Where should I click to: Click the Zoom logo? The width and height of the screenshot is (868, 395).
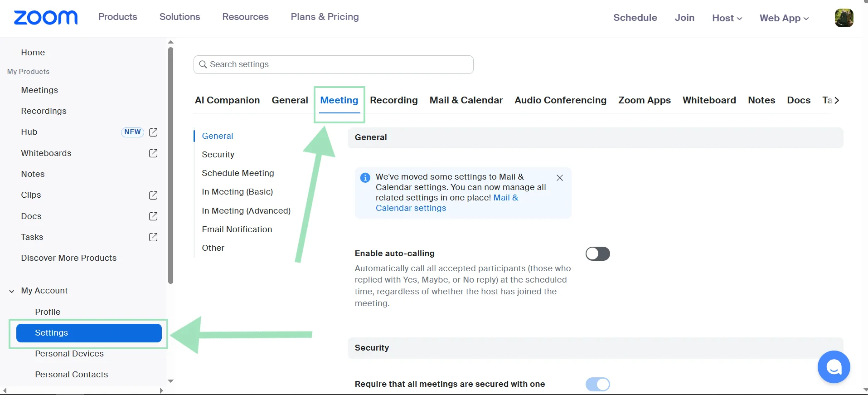pos(46,18)
